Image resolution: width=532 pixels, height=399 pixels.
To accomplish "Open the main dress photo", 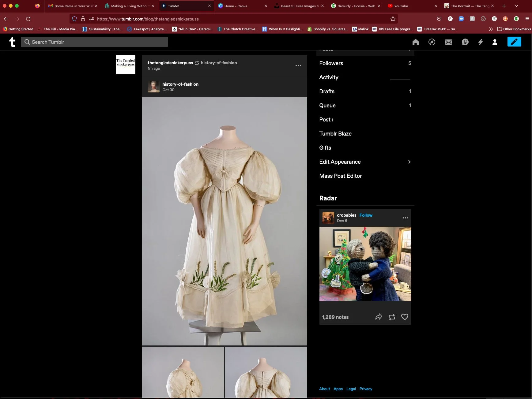I will [224, 221].
